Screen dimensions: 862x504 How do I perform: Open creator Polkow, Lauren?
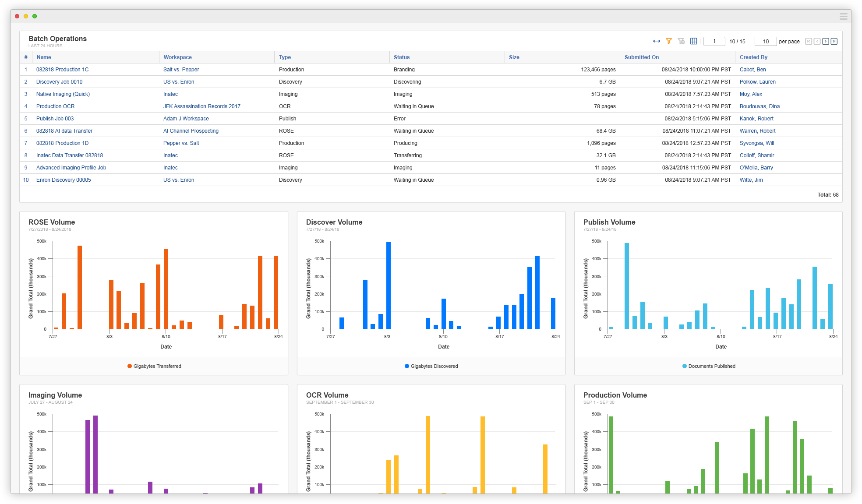click(x=757, y=82)
